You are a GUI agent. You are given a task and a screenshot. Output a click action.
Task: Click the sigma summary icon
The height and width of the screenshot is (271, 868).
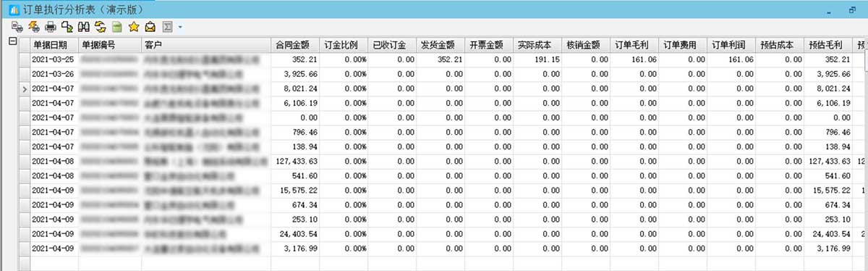click(x=167, y=27)
